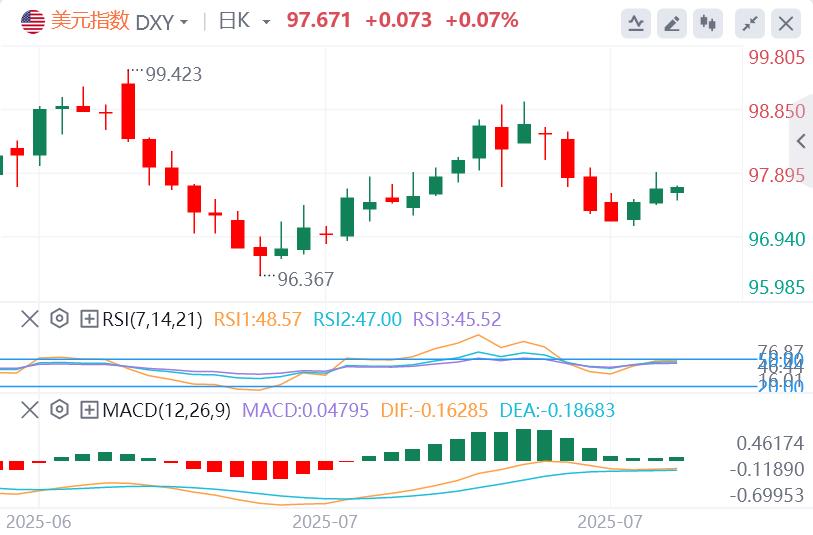Screen dimensions: 813x535
Task: Expand the MACD panel plus box
Action: [x=89, y=409]
